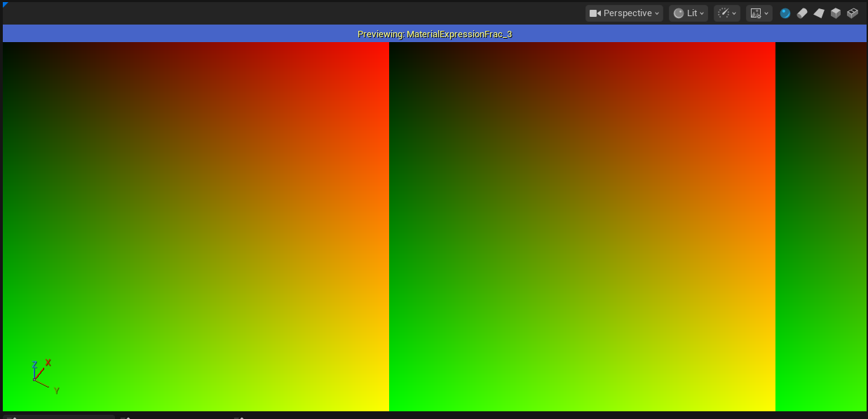Click the bright red corner of left tile
The image size is (868, 419).
(382, 48)
